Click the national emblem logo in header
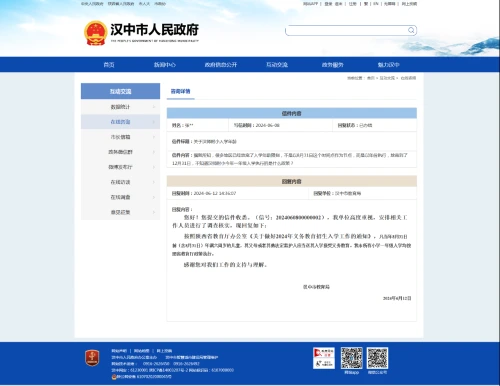Screen dimensions: 500x386 (x=95, y=33)
